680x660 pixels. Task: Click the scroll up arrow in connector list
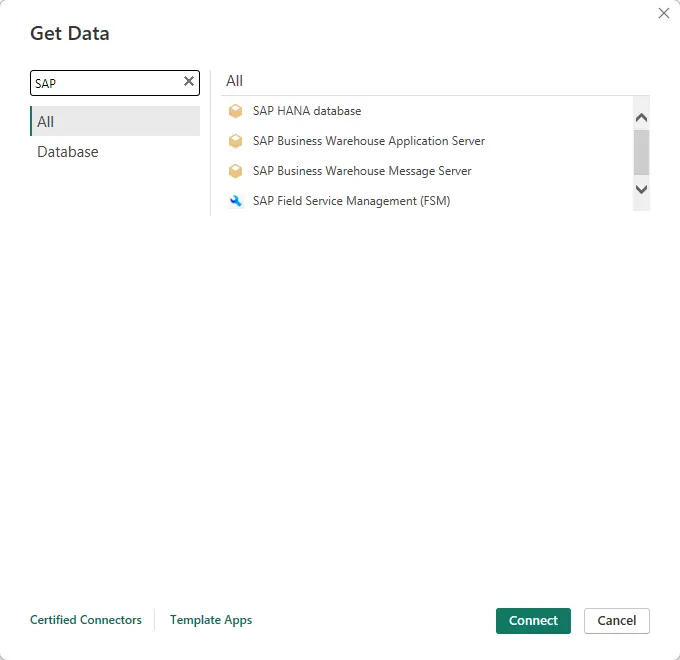(641, 118)
